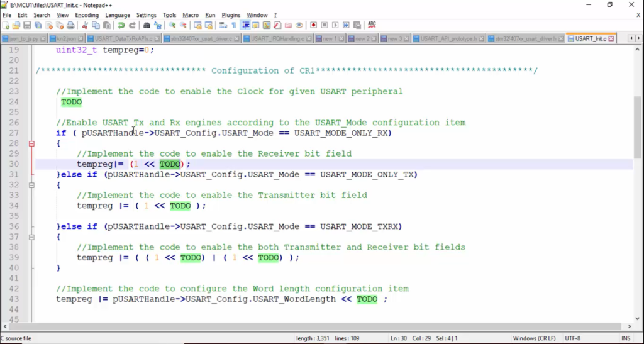The image size is (644, 344).
Task: Click the Copy toolbar icon
Action: pos(96,25)
